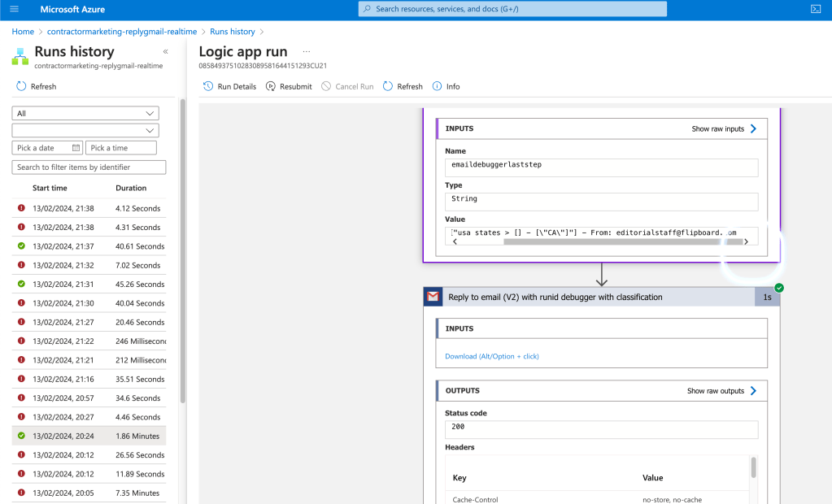Click the Headers table vertical scrollbar
The image size is (832, 504).
point(753,468)
